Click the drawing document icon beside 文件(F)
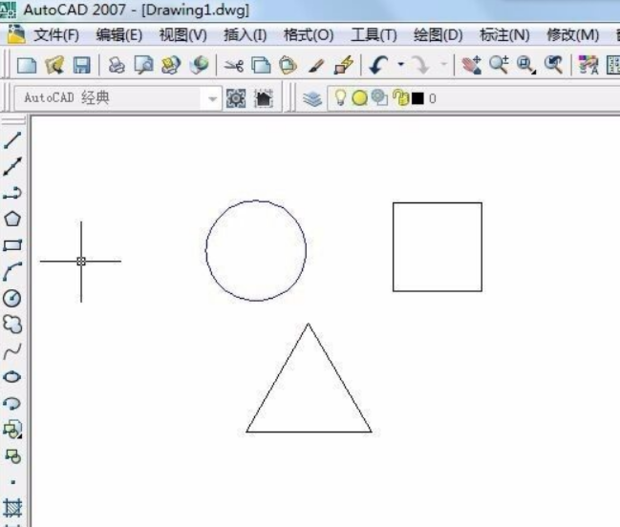 16,34
